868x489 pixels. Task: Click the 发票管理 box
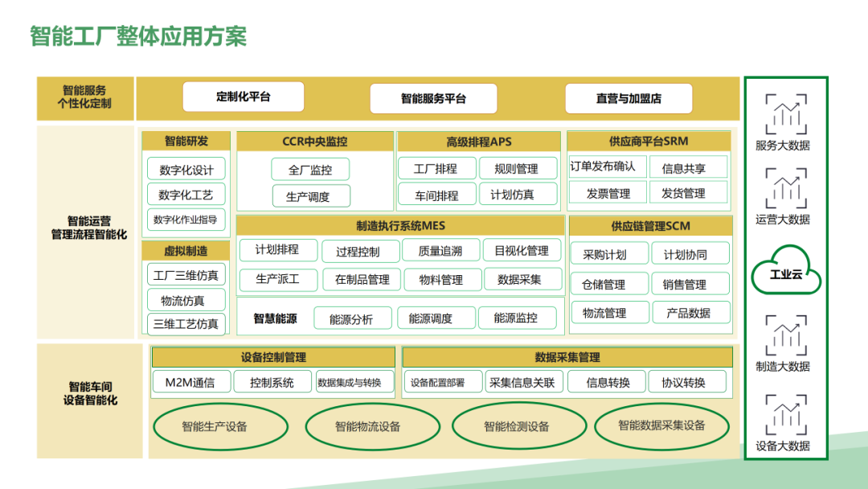[x=608, y=193]
